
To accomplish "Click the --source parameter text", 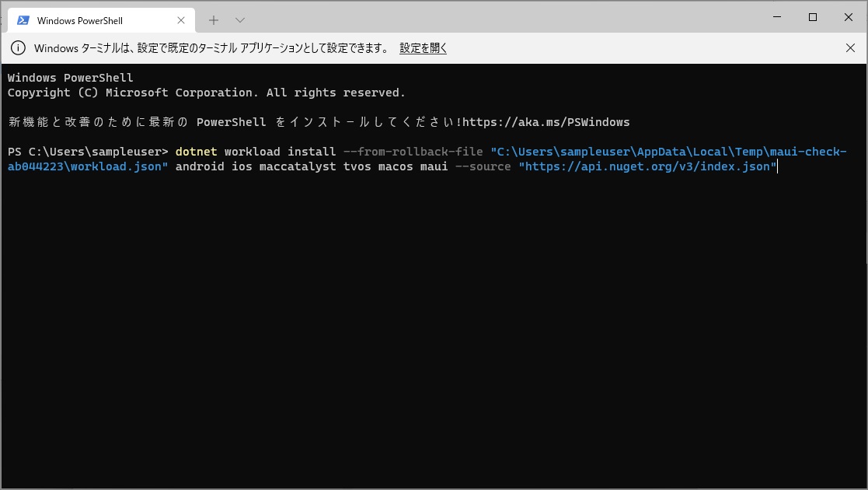I will [483, 166].
